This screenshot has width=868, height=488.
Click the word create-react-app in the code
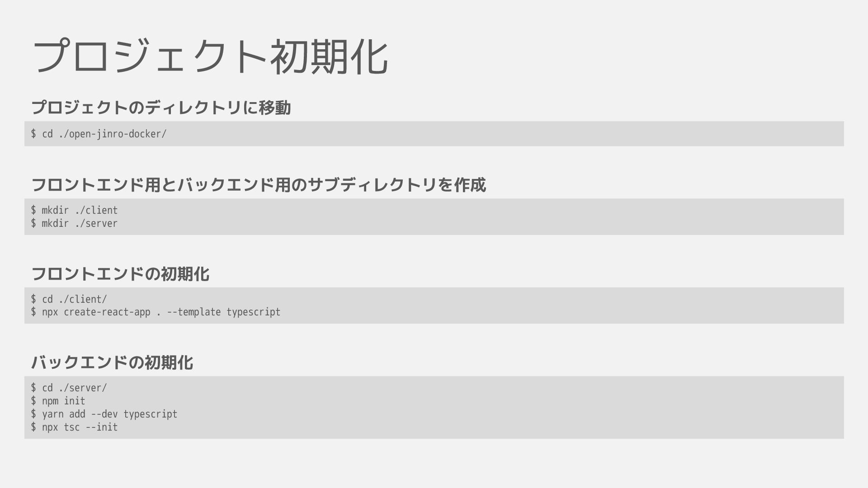(107, 312)
